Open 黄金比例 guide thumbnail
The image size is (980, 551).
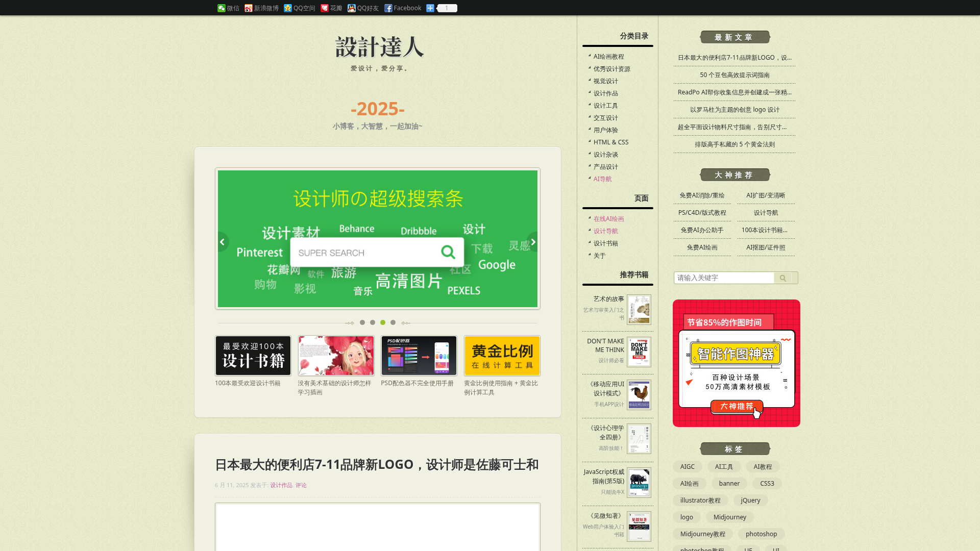(x=502, y=356)
